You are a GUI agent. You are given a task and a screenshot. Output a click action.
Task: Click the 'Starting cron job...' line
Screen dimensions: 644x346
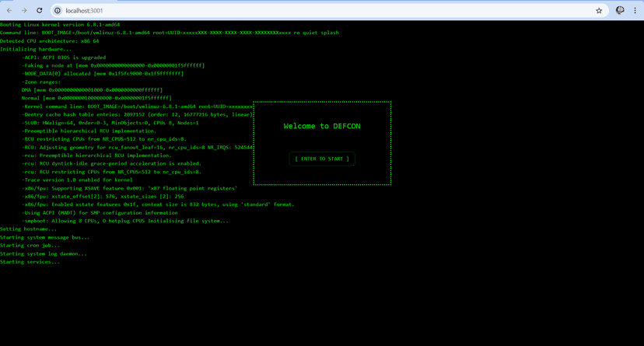(30, 246)
